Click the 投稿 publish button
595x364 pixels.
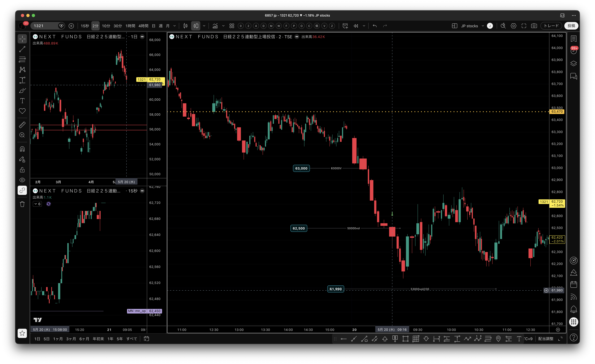click(571, 26)
